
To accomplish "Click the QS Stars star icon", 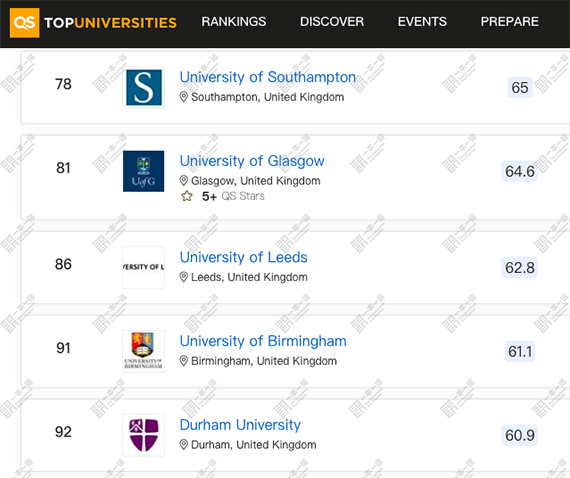I will click(187, 196).
